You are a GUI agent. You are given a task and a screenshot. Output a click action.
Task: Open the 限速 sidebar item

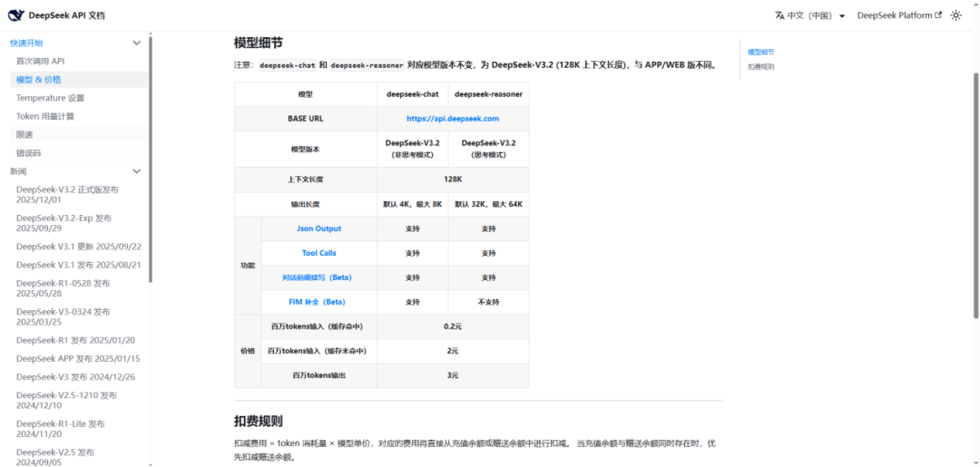pyautogui.click(x=24, y=134)
